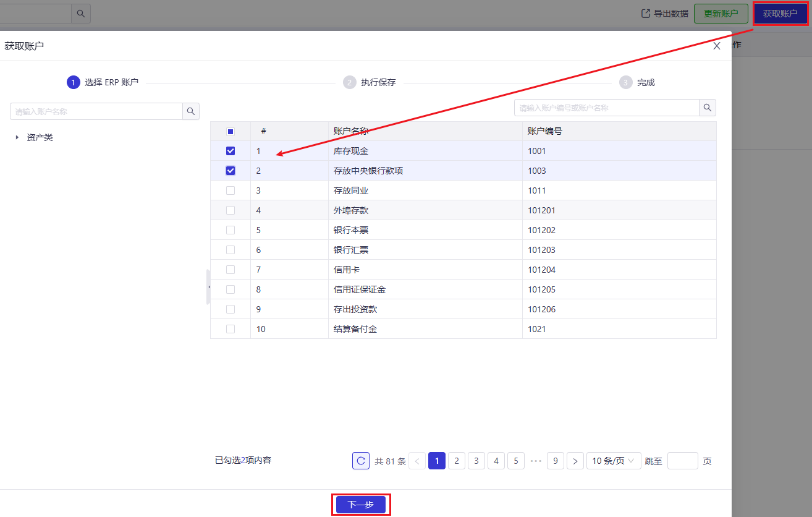Go to page 5
812x517 pixels.
click(516, 461)
